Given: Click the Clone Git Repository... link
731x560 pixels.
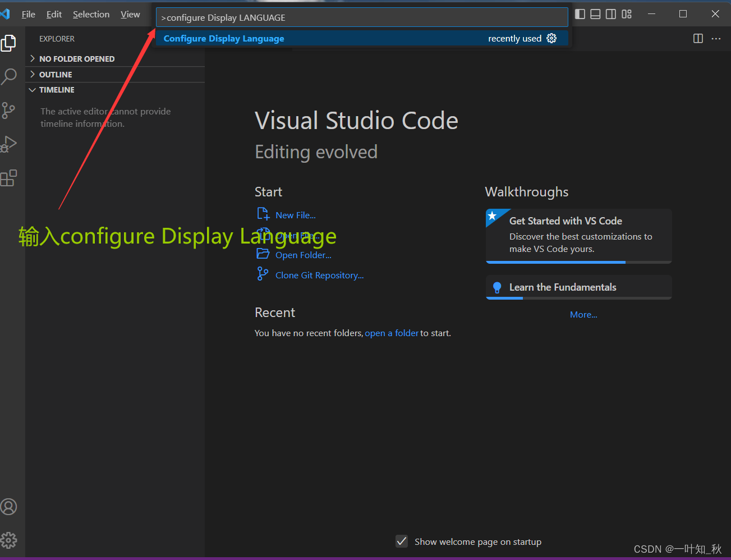Looking at the screenshot, I should tap(320, 275).
